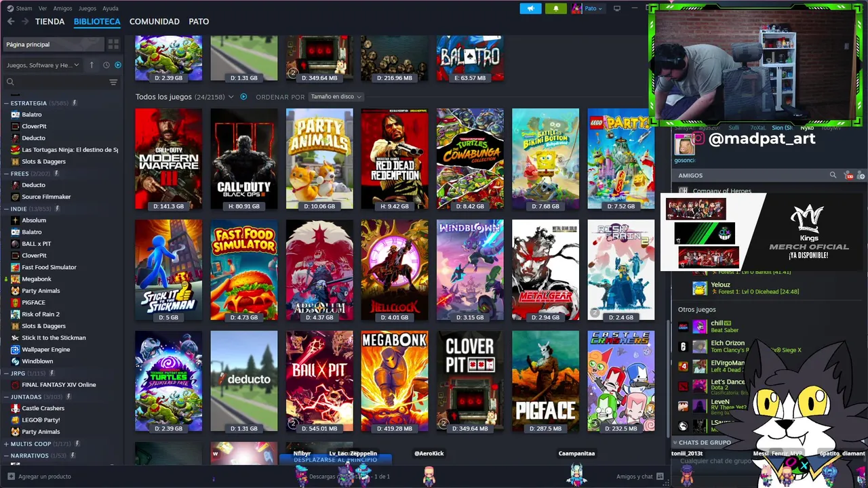868x488 pixels.
Task: Open PIGFACE game cover
Action: tap(545, 382)
